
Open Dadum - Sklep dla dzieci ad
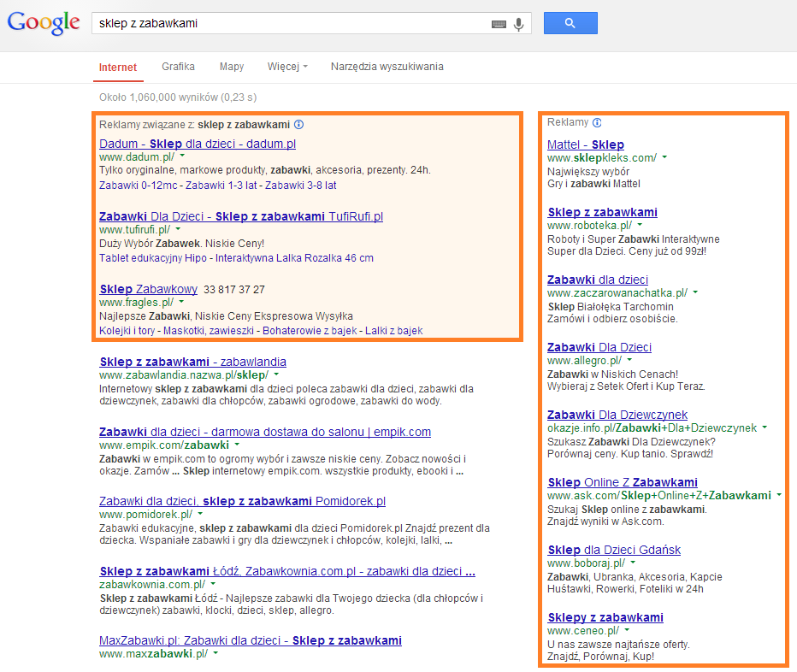coord(198,144)
